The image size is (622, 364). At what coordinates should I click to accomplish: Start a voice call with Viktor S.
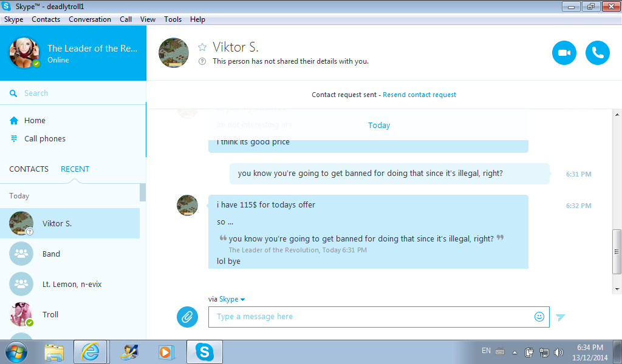pyautogui.click(x=598, y=53)
